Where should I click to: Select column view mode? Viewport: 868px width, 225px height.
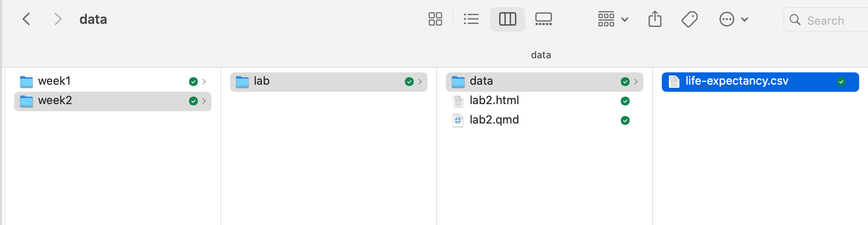pos(507,19)
